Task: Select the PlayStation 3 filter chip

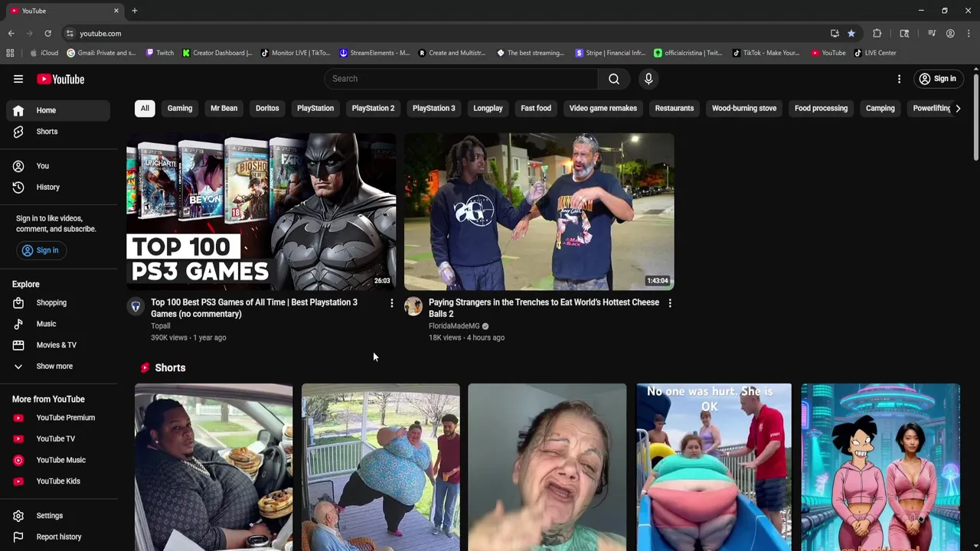Action: [x=433, y=109]
